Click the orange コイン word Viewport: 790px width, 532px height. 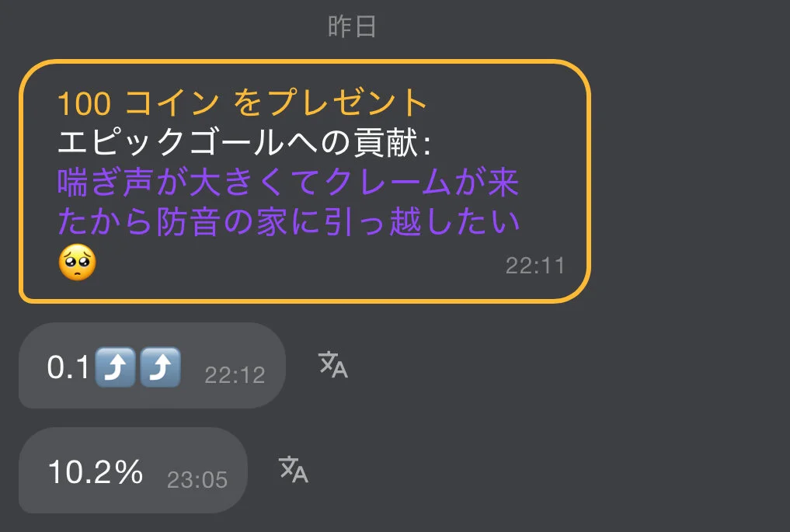pyautogui.click(x=172, y=103)
